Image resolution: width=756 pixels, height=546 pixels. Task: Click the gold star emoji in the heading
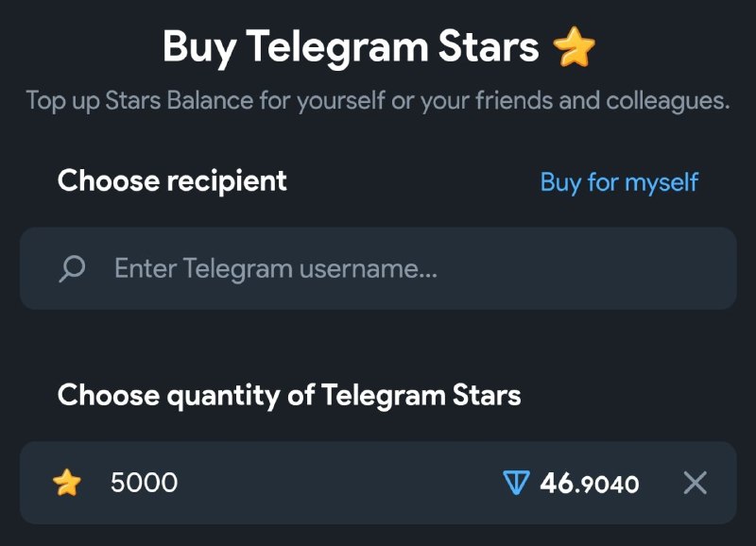(x=575, y=46)
